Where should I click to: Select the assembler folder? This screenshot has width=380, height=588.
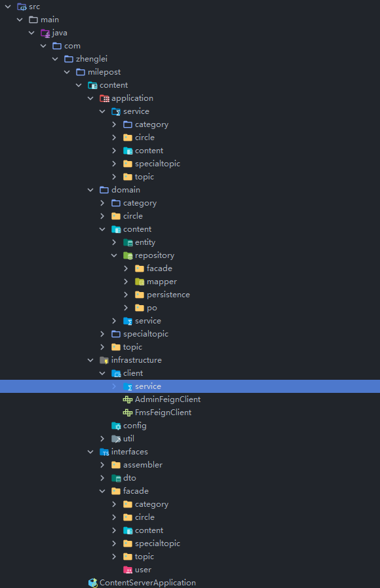coord(143,465)
